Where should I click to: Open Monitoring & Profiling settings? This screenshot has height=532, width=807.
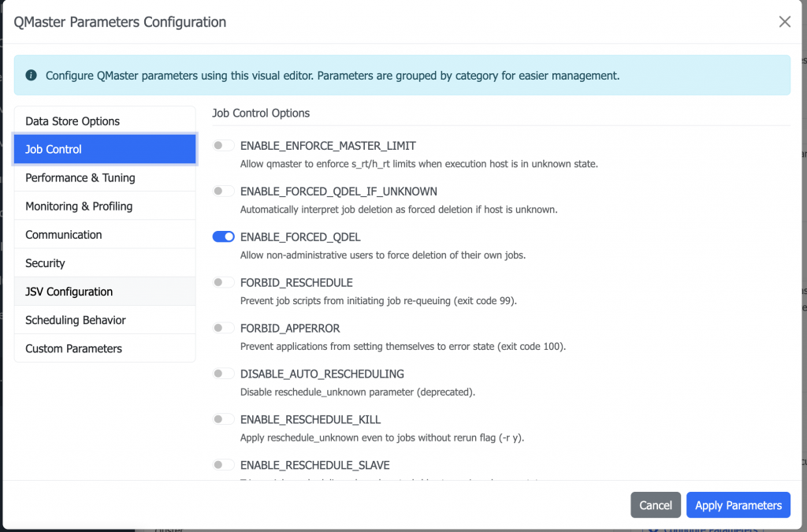click(x=105, y=206)
